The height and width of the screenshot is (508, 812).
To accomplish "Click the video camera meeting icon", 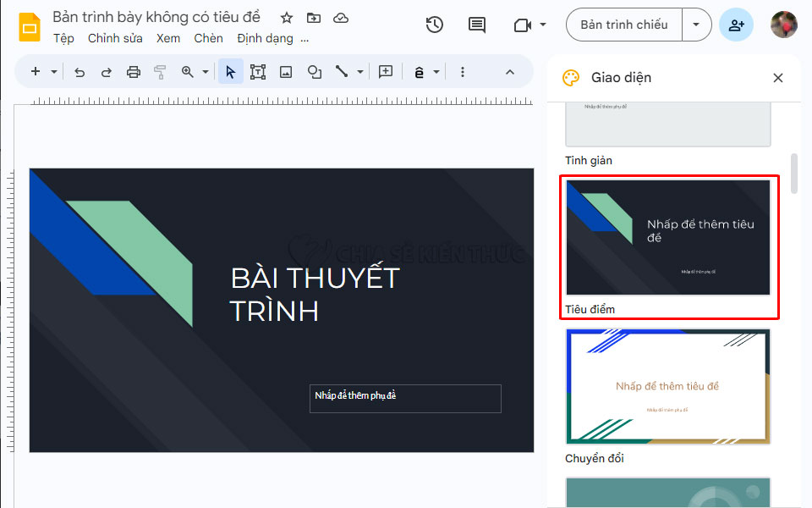I will [x=523, y=25].
